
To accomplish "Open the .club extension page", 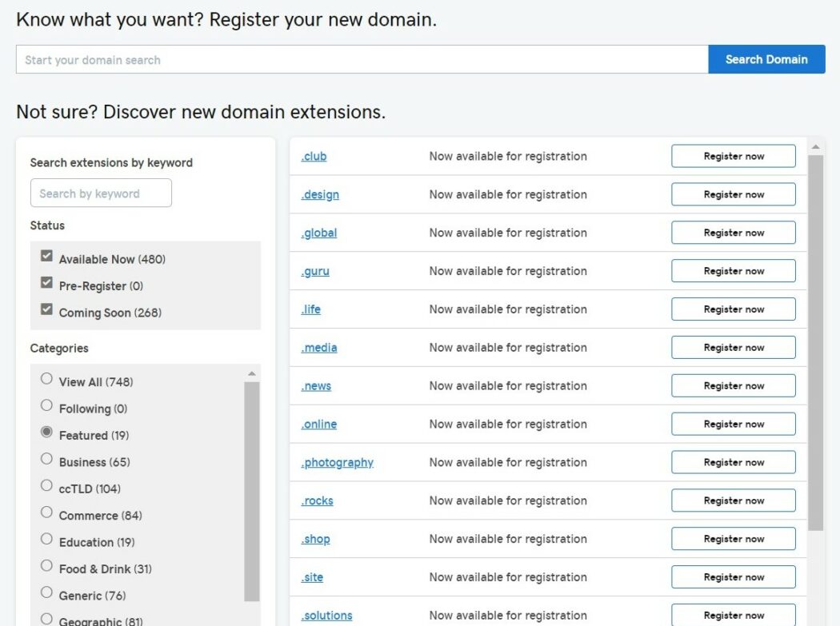I will (314, 156).
